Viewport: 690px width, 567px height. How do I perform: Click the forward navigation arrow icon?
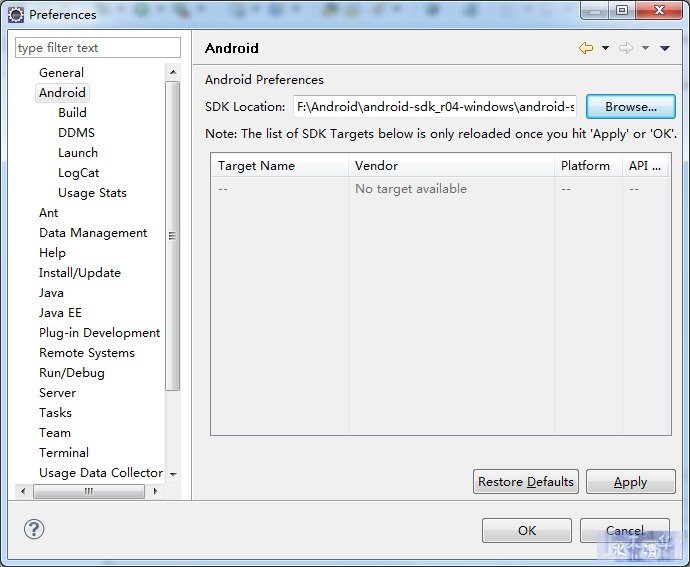pos(625,48)
